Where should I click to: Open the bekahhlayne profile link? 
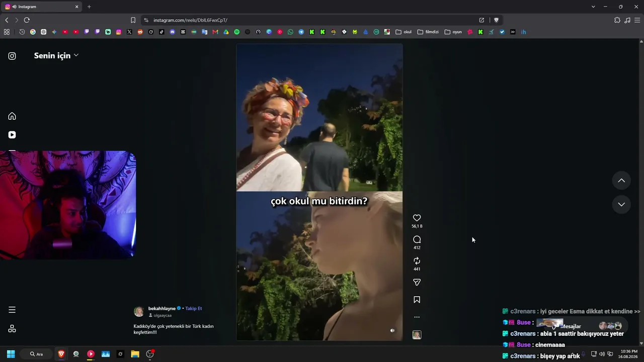[x=162, y=308]
